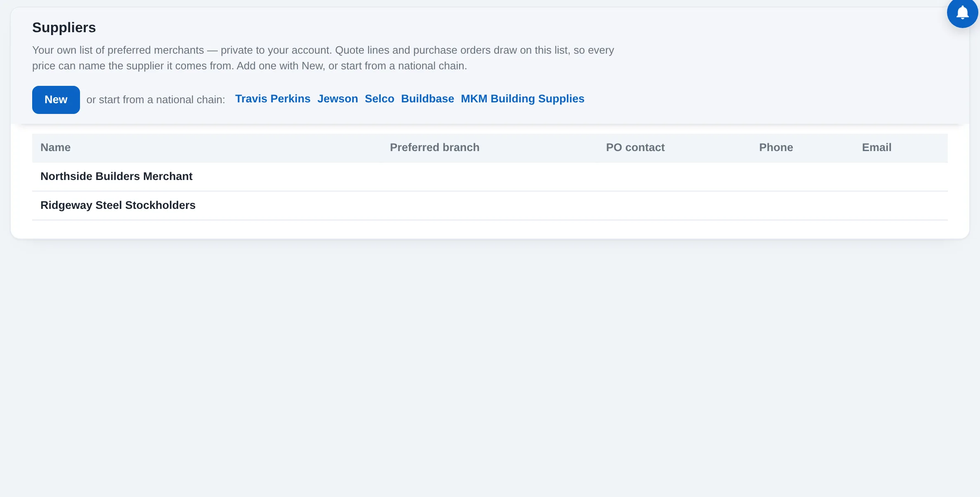Viewport: 980px width, 497px height.
Task: Open the notifications bell
Action: click(962, 13)
